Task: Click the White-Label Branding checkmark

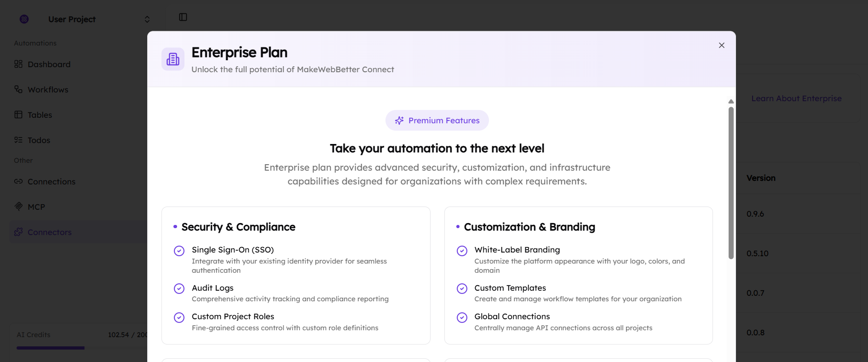Action: [x=462, y=251]
